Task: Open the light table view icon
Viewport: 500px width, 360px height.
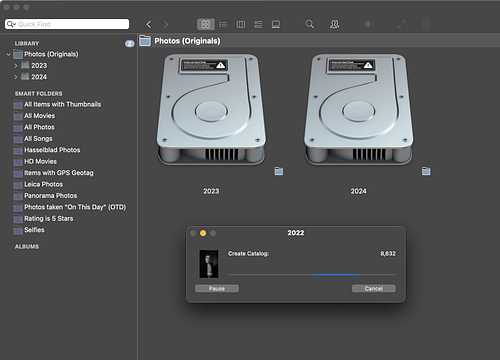Action: [276, 24]
